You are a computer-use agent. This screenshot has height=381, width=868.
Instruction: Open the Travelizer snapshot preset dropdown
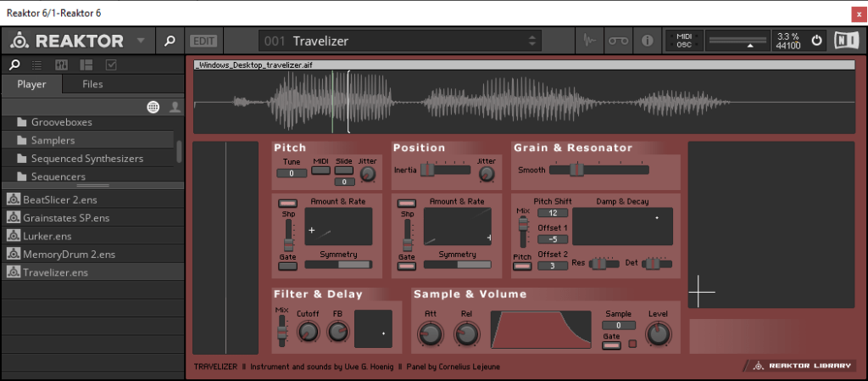click(x=532, y=41)
